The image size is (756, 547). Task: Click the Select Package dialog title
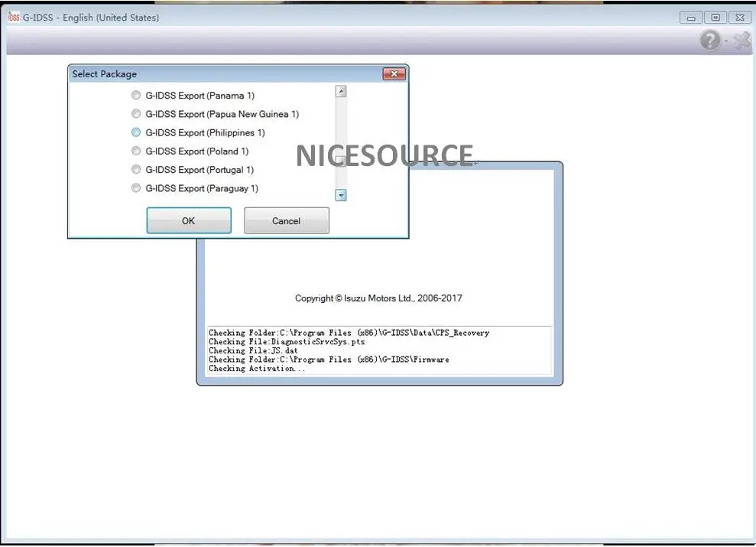point(105,73)
